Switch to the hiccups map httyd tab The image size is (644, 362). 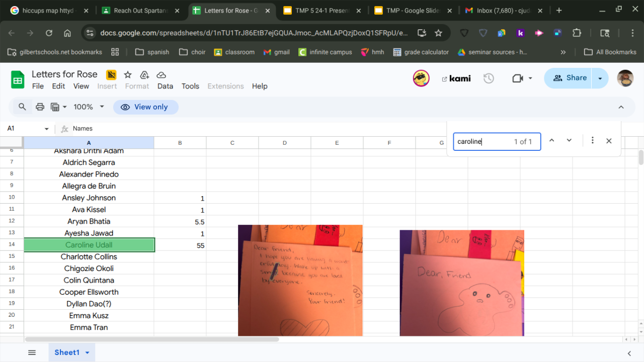pos(49,11)
